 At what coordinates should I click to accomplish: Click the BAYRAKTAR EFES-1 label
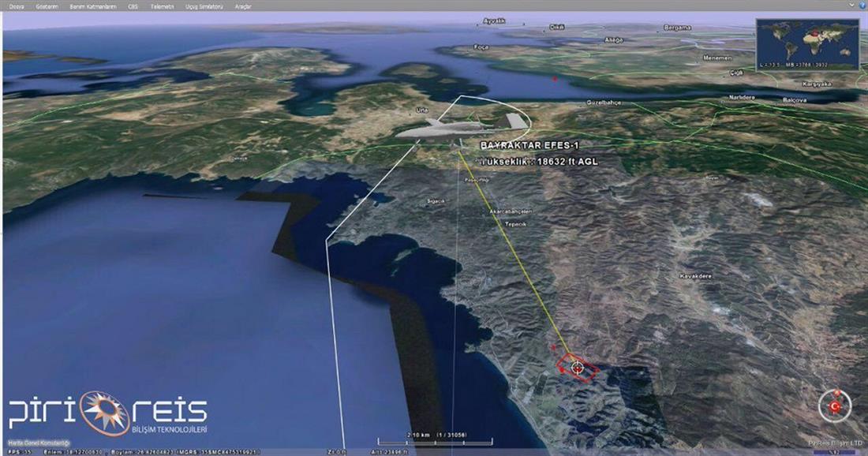(x=524, y=146)
